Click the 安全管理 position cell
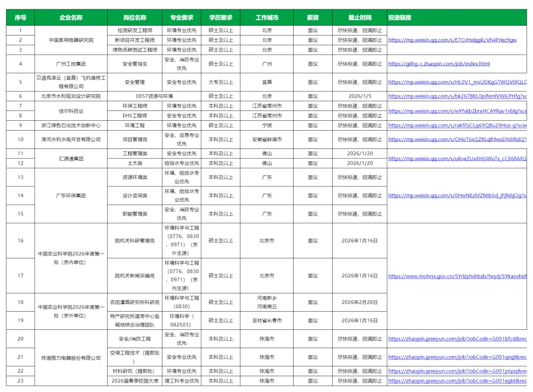This screenshot has height=392, width=533. click(135, 82)
